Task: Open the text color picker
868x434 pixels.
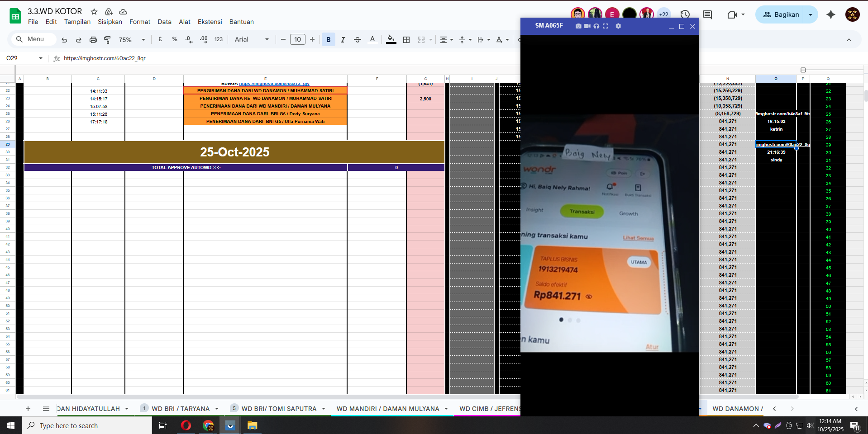Action: [x=372, y=39]
